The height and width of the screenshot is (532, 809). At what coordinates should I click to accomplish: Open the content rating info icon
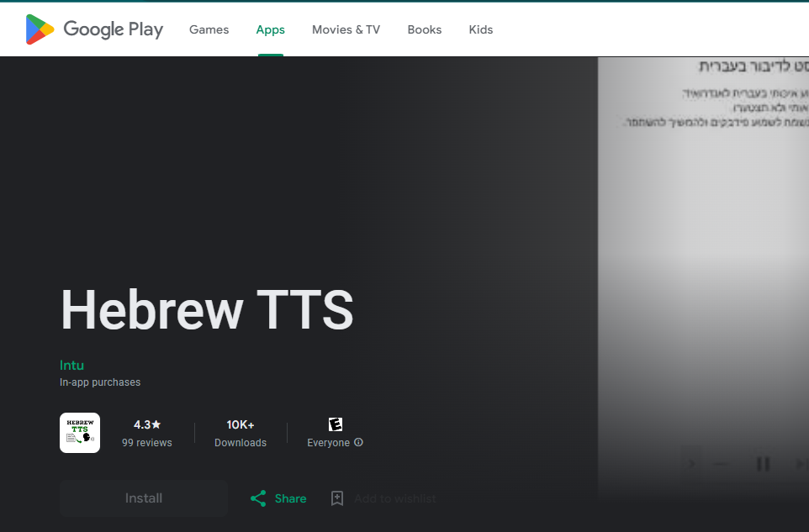click(x=358, y=442)
